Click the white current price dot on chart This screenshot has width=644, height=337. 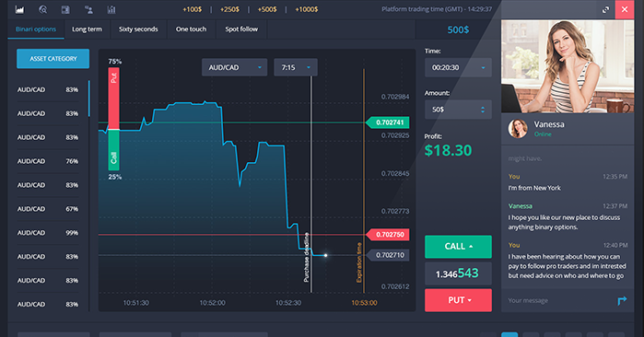(326, 255)
